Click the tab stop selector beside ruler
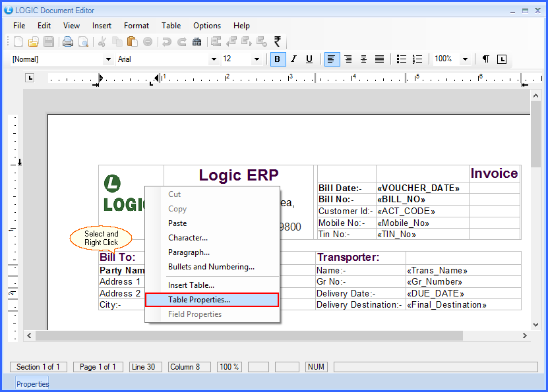Viewport: 548px width, 392px height. tap(30, 78)
